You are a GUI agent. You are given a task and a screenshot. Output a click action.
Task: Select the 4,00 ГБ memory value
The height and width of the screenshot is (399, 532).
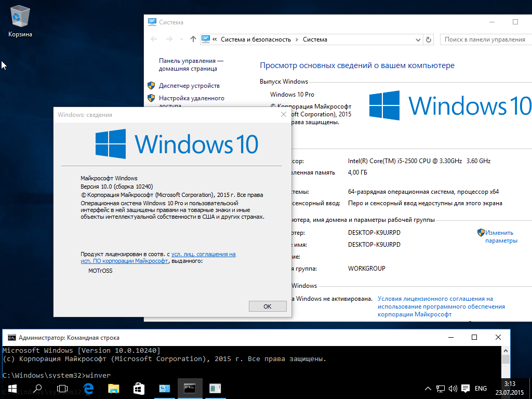tap(357, 172)
